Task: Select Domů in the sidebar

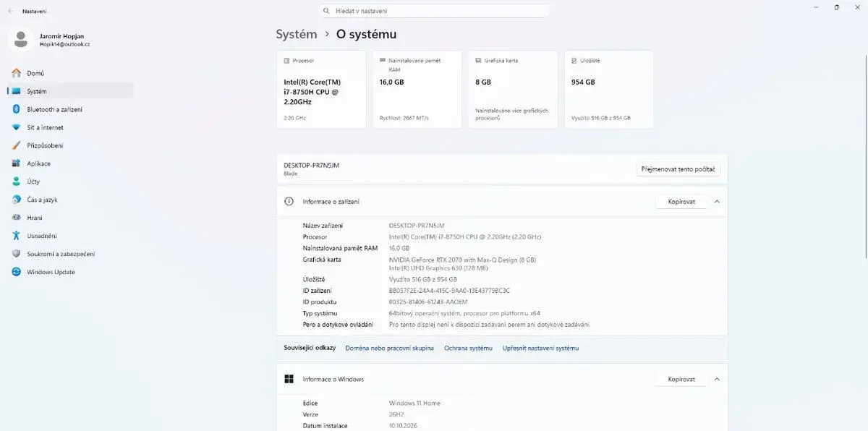Action: coord(70,73)
